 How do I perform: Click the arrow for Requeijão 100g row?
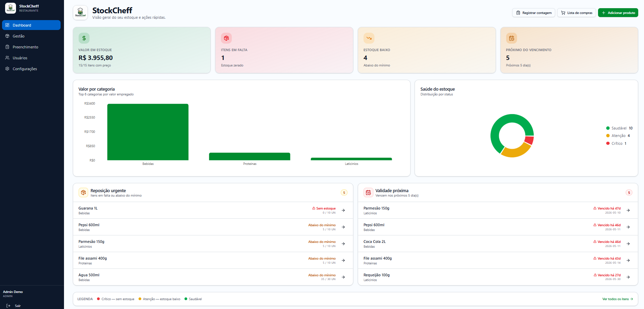pos(628,277)
